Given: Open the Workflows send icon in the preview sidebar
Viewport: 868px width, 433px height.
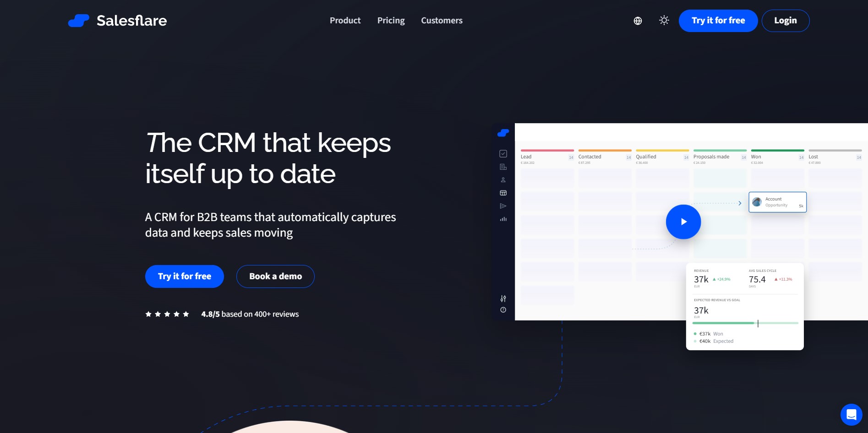Looking at the screenshot, I should tap(503, 206).
